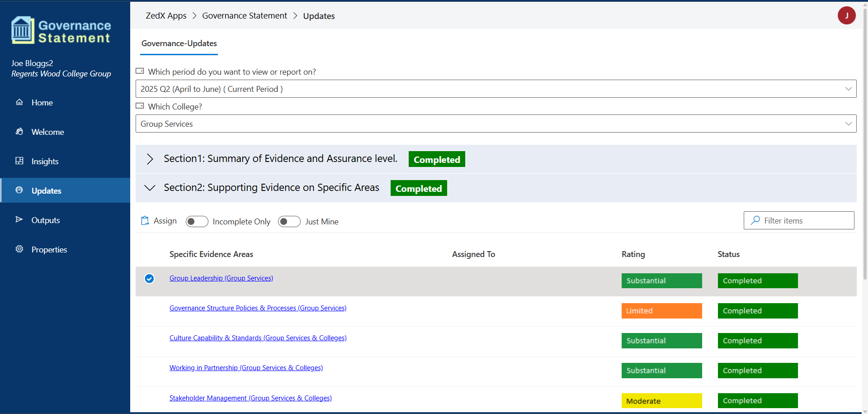Open Stakeholder Management link
Image resolution: width=868 pixels, height=414 pixels.
(250, 398)
